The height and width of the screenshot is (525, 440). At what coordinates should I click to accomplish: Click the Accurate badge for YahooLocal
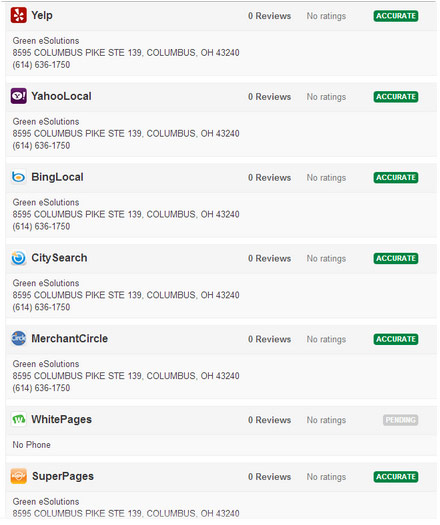(x=396, y=97)
